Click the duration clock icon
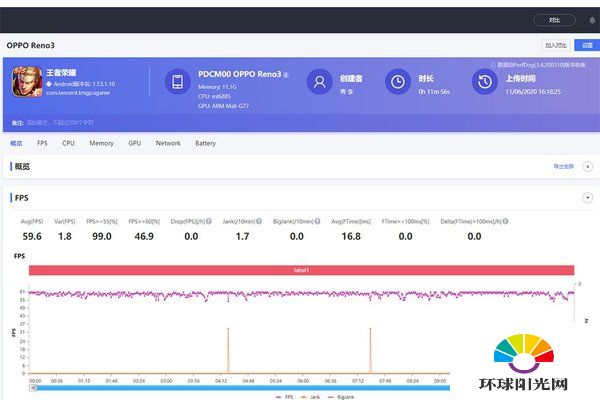This screenshot has width=600, height=400. (x=398, y=82)
